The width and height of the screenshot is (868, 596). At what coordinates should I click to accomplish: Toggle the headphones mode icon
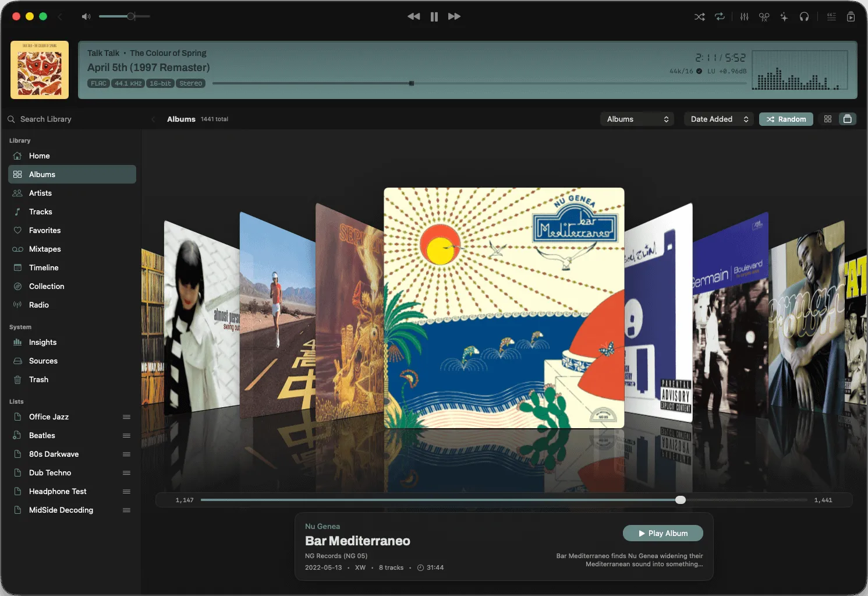(804, 17)
